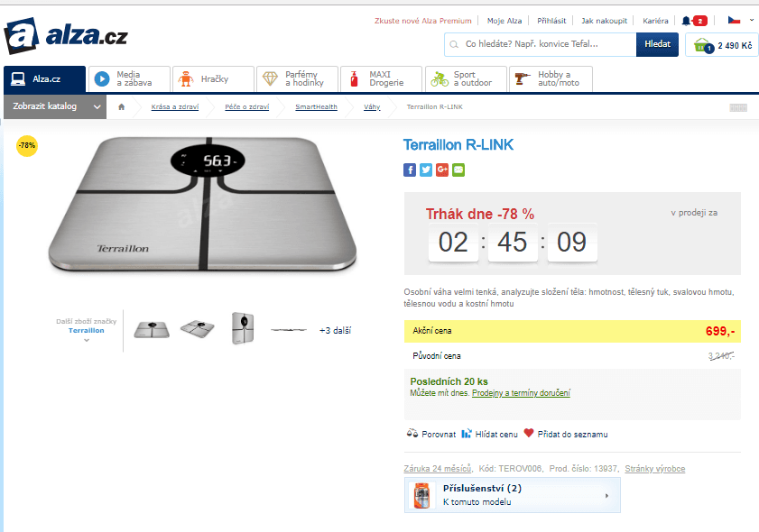This screenshot has width=759, height=532.
Task: Click the search magnifier icon
Action: point(454,44)
